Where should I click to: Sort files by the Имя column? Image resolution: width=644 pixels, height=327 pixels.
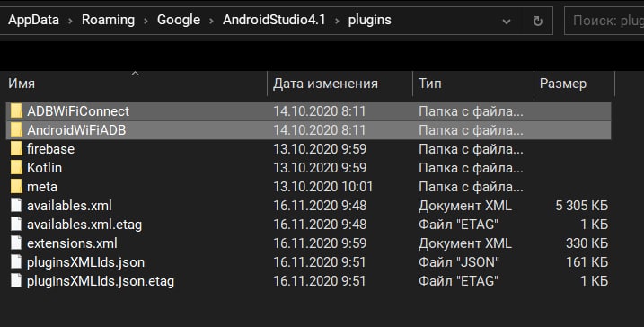point(136,84)
